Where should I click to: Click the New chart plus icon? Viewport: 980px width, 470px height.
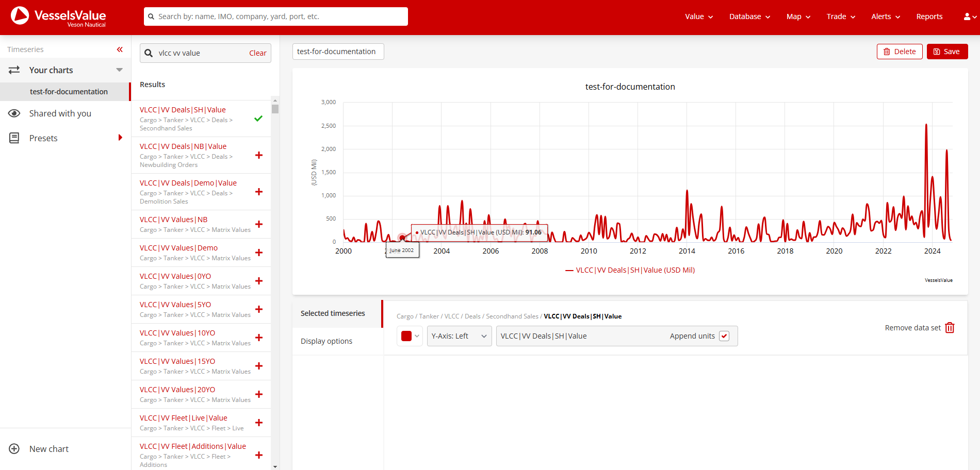(x=14, y=449)
